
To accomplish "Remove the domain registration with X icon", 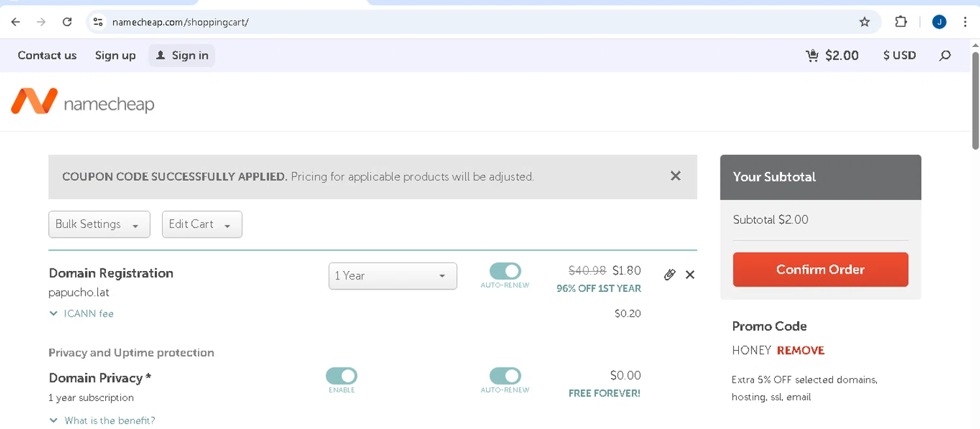I will pos(690,275).
